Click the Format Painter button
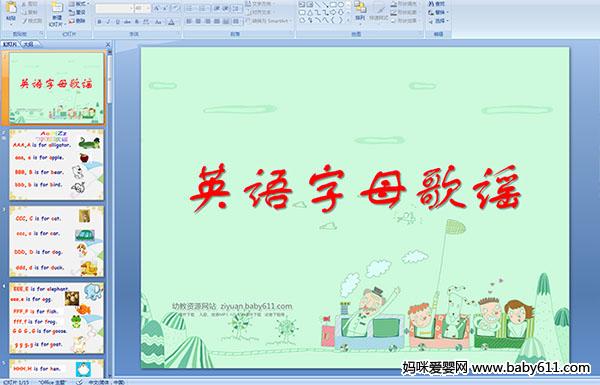Viewport: 600px width, 385px height. [32, 21]
